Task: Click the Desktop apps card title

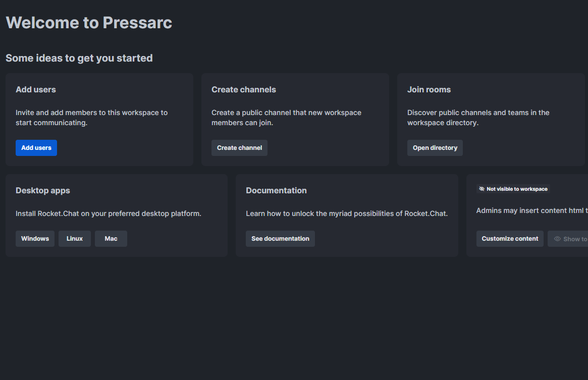Action: coord(43,191)
